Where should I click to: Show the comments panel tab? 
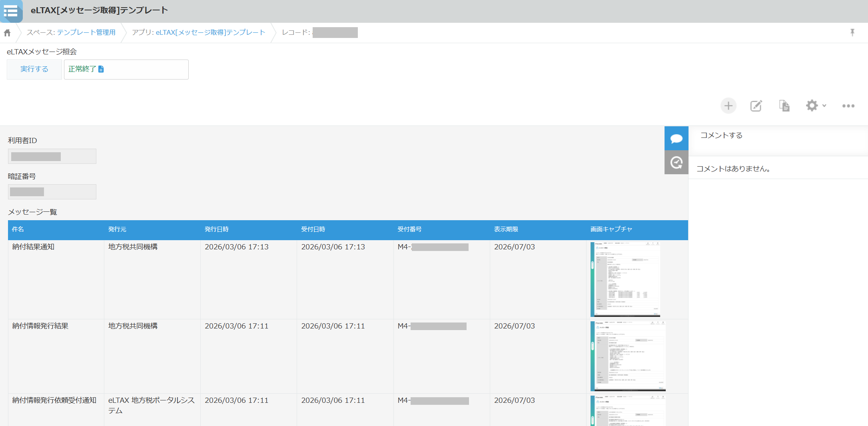coord(676,138)
